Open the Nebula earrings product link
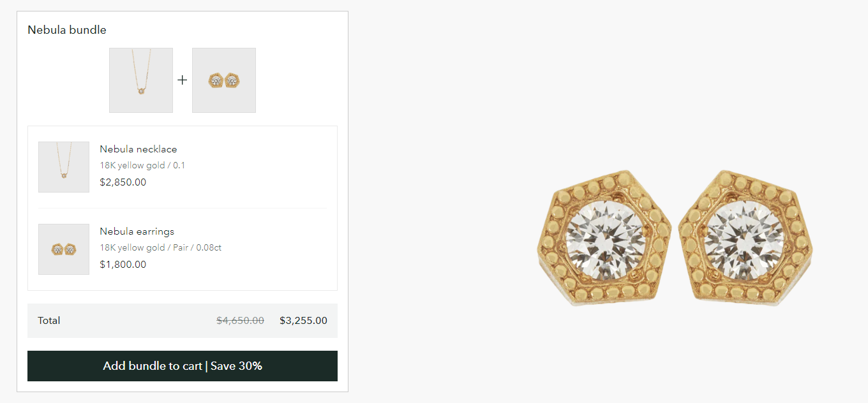 (x=137, y=231)
